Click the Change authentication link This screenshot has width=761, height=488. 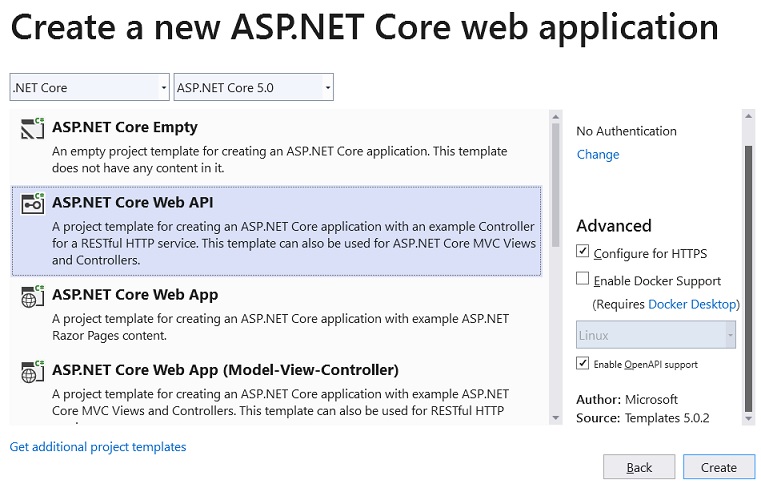(598, 154)
